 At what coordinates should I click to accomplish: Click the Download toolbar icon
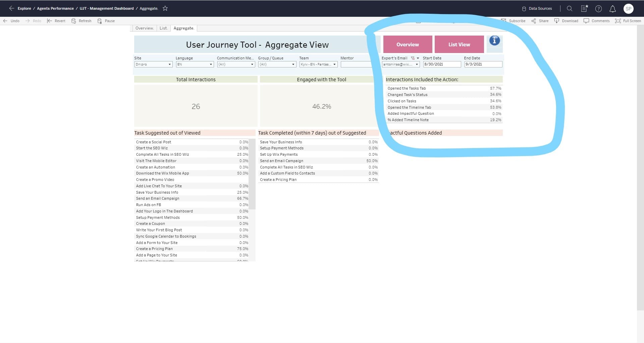(x=566, y=21)
